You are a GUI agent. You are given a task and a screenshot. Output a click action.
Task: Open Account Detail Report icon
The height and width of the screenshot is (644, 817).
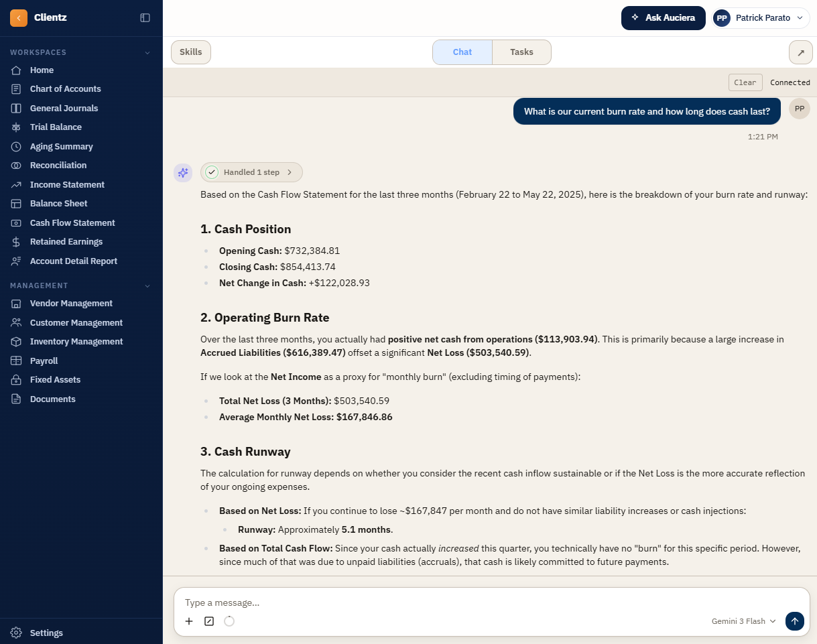pos(17,261)
